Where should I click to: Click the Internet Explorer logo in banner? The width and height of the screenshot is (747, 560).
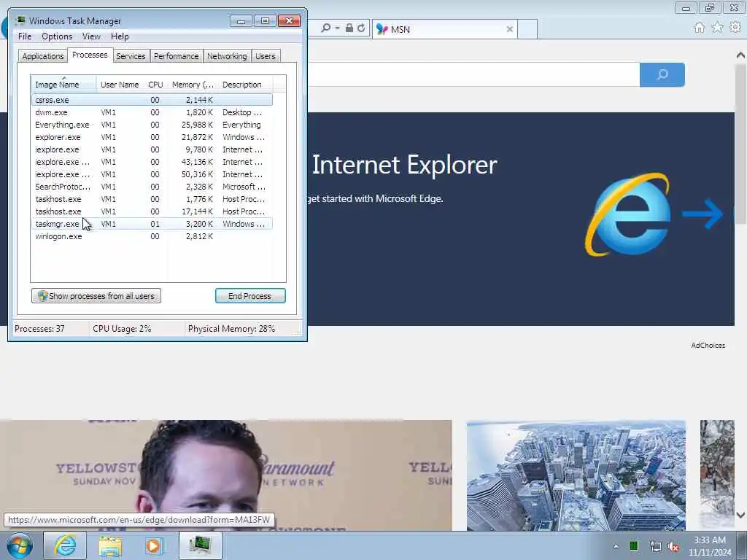628,214
